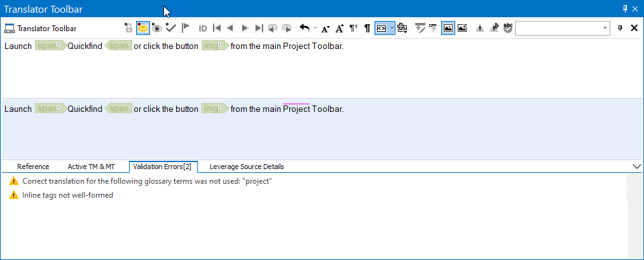Increase the font size
The image size is (644, 260).
339,28
